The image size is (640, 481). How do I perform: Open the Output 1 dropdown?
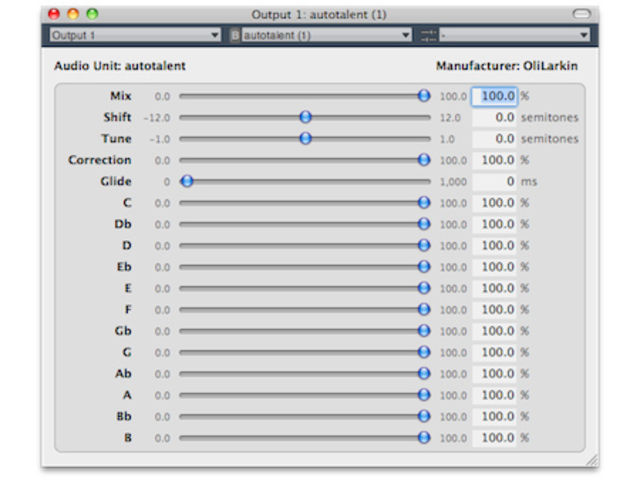click(135, 35)
